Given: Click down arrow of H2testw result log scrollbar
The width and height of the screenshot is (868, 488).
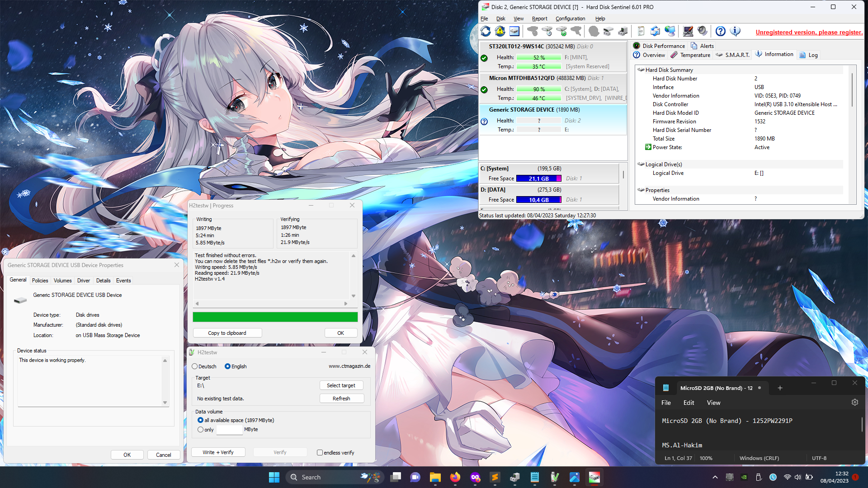Looking at the screenshot, I should 354,296.
